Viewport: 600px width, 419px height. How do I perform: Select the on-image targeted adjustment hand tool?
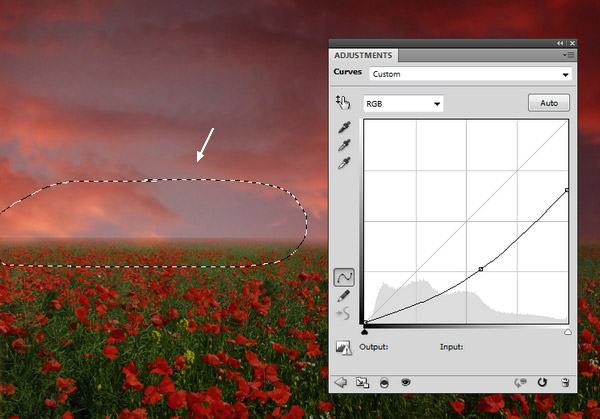pyautogui.click(x=344, y=103)
